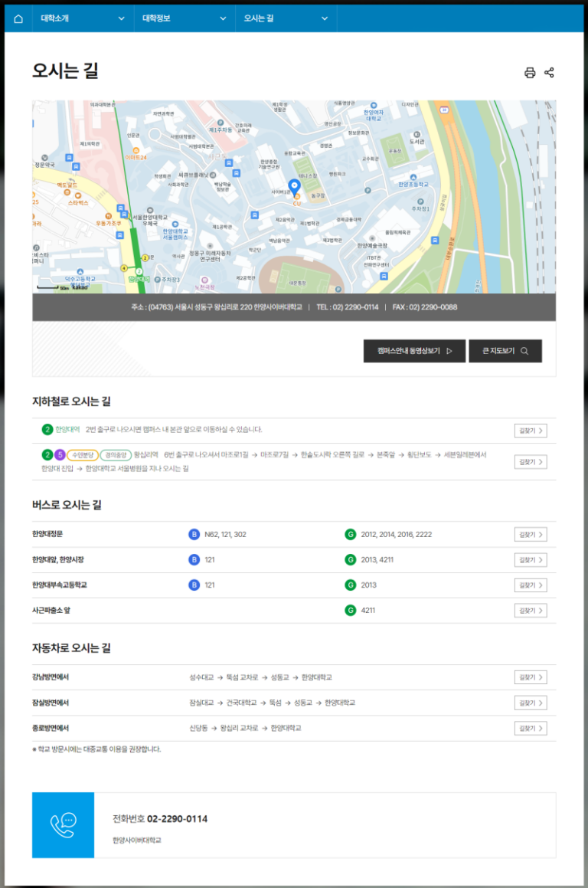
Task: Click the 수인분당 line badge
Action: (82, 455)
